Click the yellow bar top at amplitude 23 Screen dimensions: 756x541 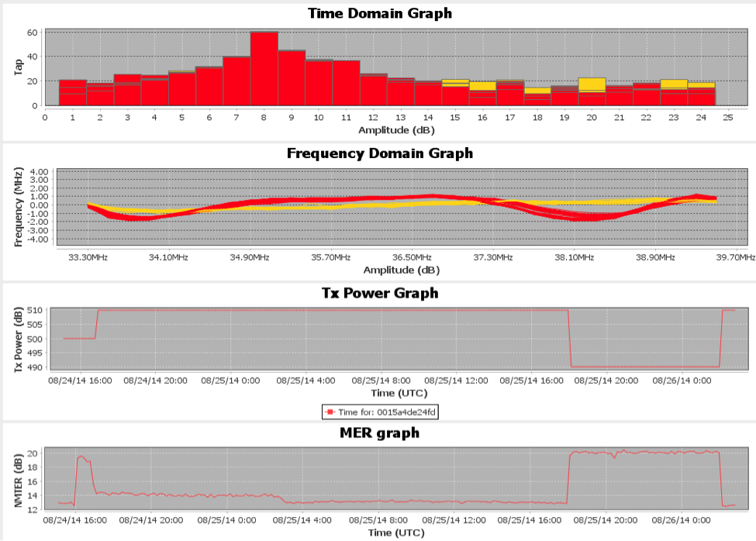tap(674, 84)
